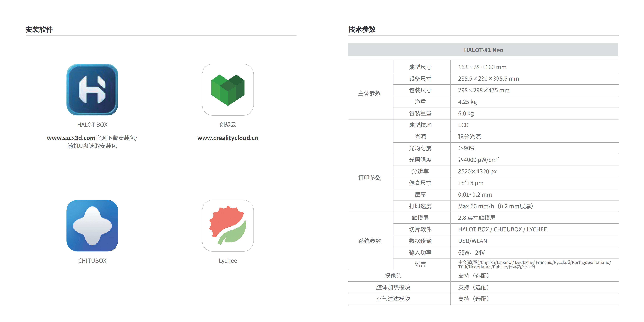Click the 打印参数 group cell
The image size is (644, 322).
pyautogui.click(x=370, y=177)
